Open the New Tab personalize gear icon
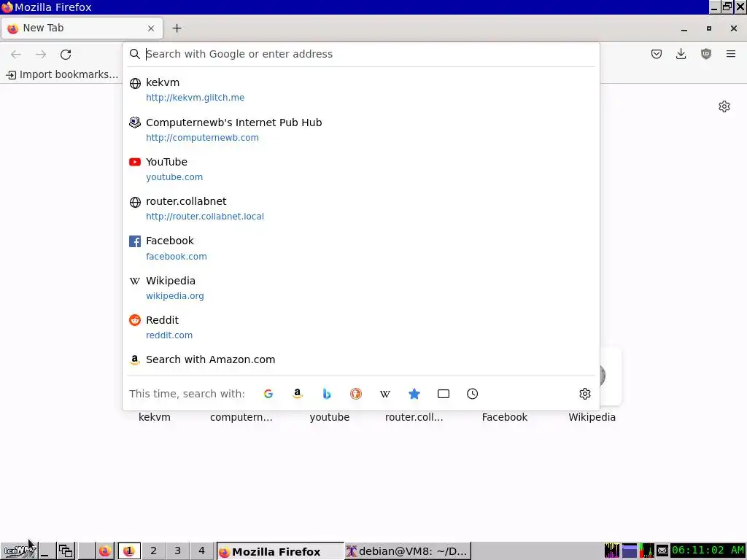Screen dimensions: 747x560 pos(724,106)
